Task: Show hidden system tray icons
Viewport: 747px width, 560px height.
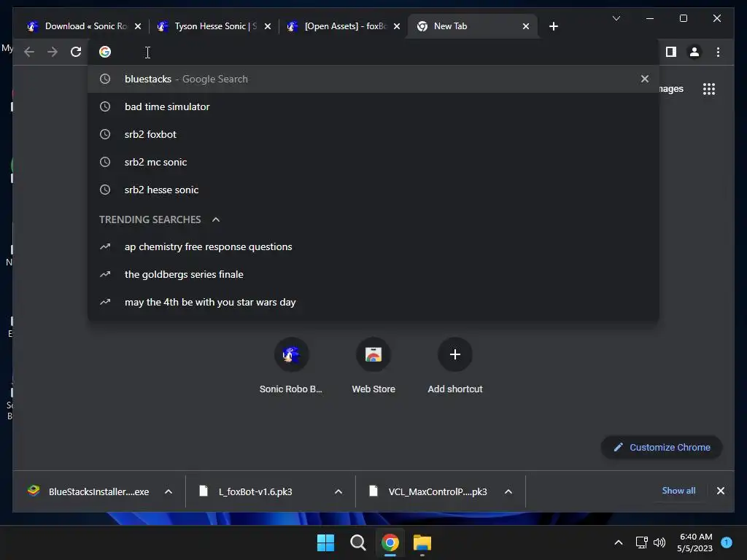Action: click(619, 542)
